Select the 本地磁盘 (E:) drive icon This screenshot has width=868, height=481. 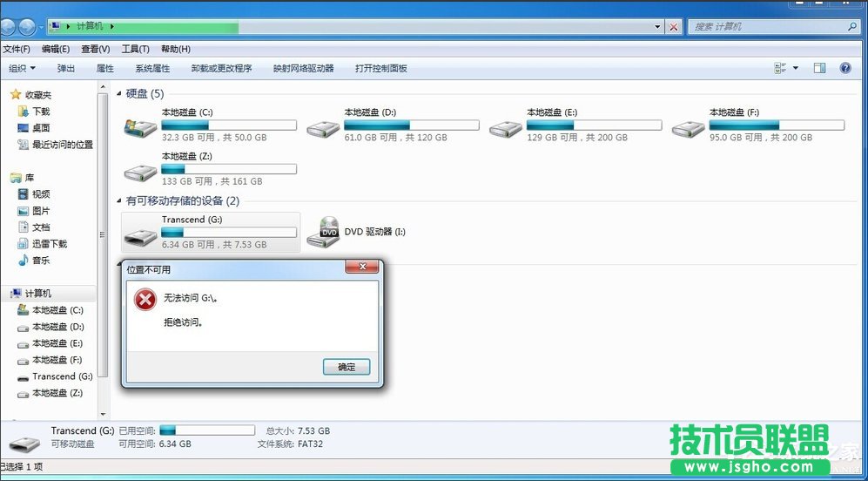506,129
